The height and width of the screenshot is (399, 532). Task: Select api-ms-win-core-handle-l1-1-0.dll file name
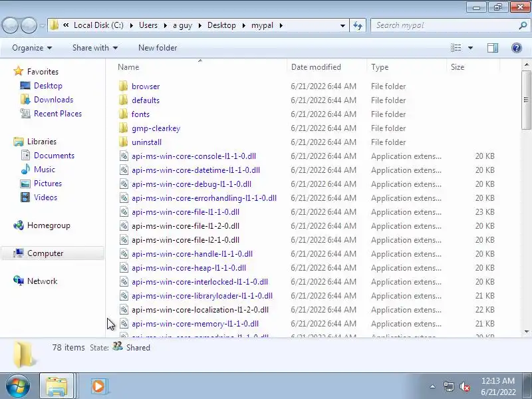point(192,254)
